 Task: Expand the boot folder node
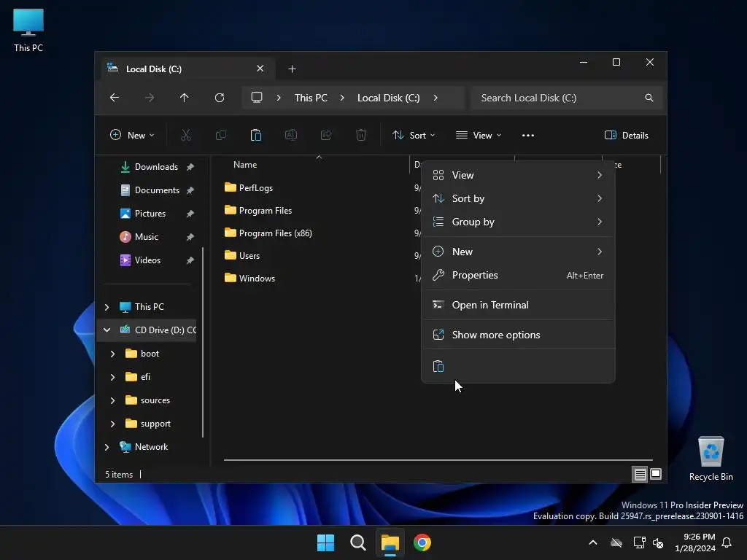pyautogui.click(x=112, y=354)
